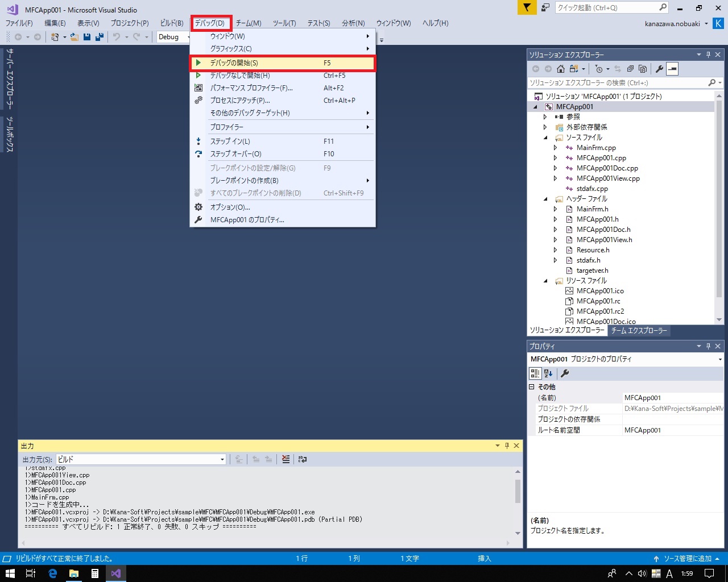Click Solution Explorer Home icon
This screenshot has height=582, width=728.
561,69
